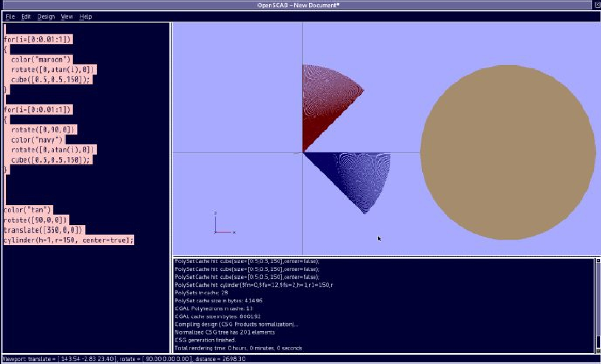
Task: Open the Edit menu
Action: click(x=26, y=17)
